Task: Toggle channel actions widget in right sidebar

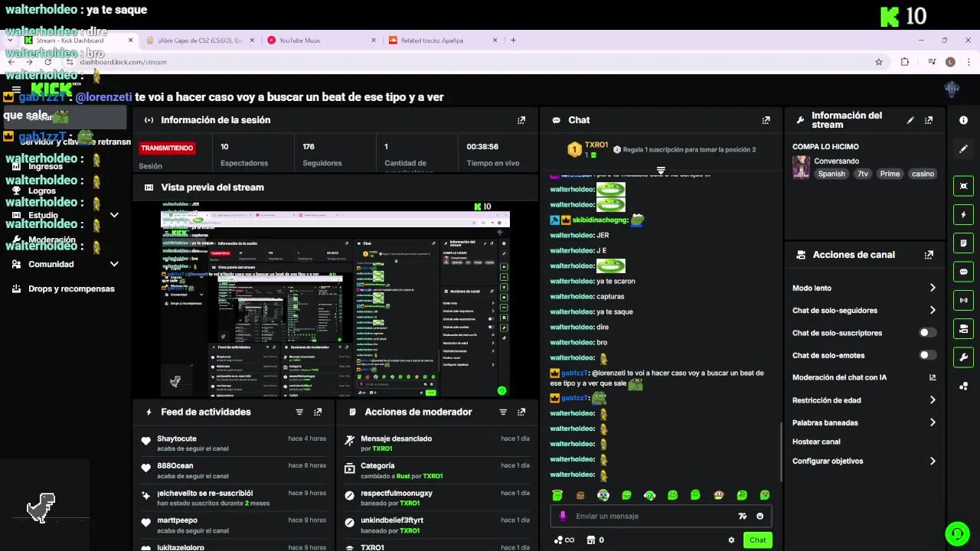Action: (963, 329)
